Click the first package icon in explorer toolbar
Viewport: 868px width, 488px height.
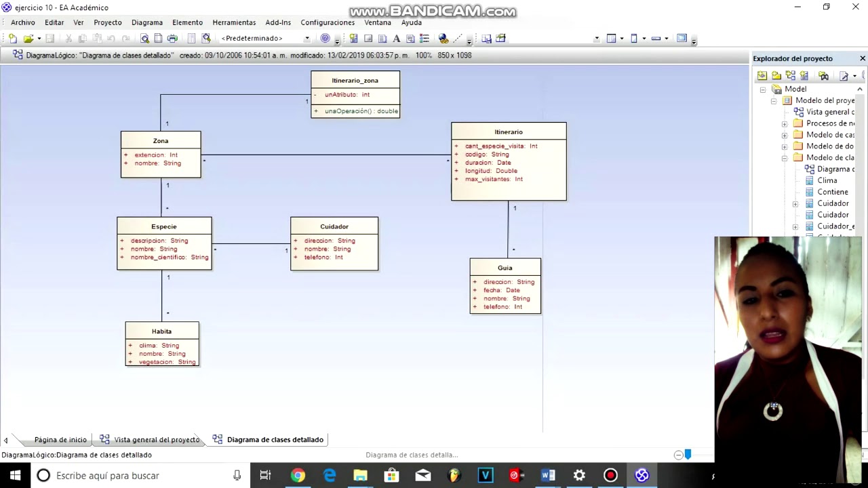pos(762,76)
